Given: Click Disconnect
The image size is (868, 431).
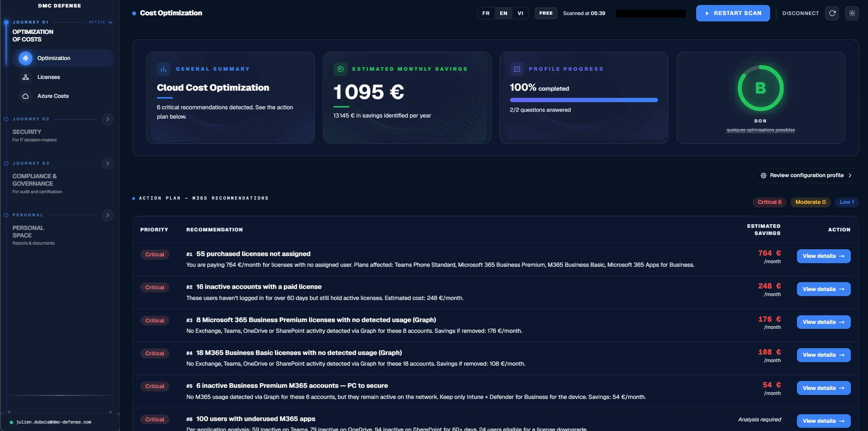Looking at the screenshot, I should (800, 13).
